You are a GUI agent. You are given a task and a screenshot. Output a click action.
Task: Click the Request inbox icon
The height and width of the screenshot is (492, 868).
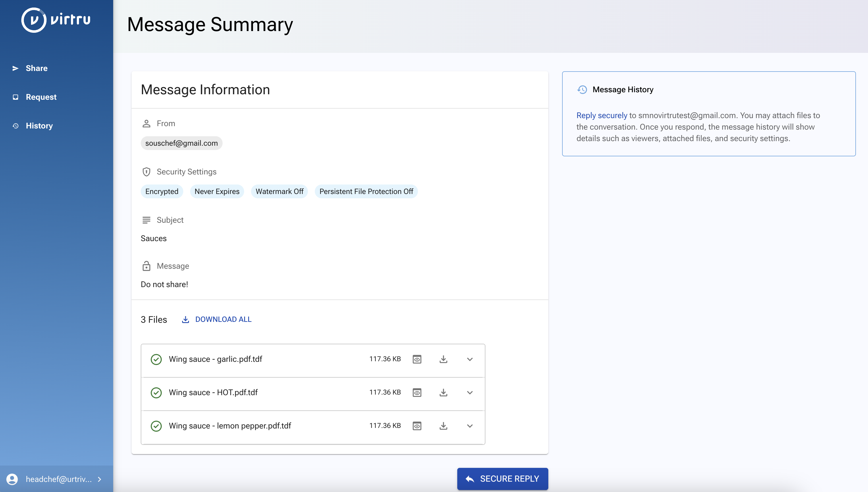[16, 97]
